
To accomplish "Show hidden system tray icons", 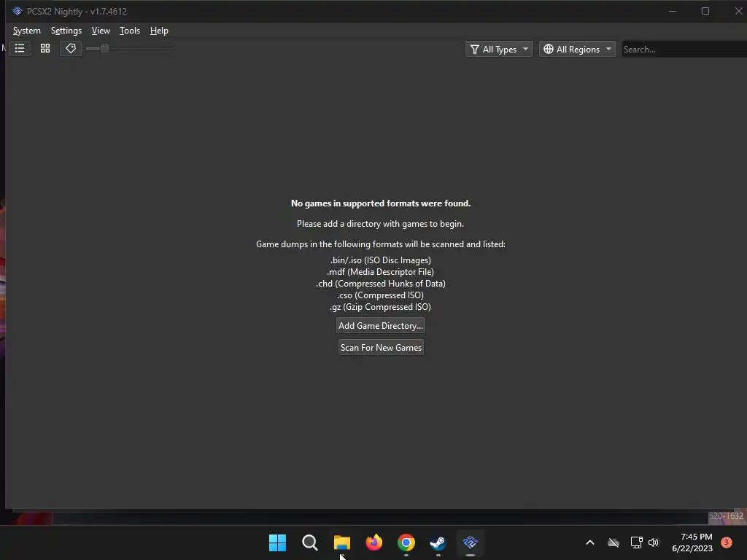I will point(589,542).
